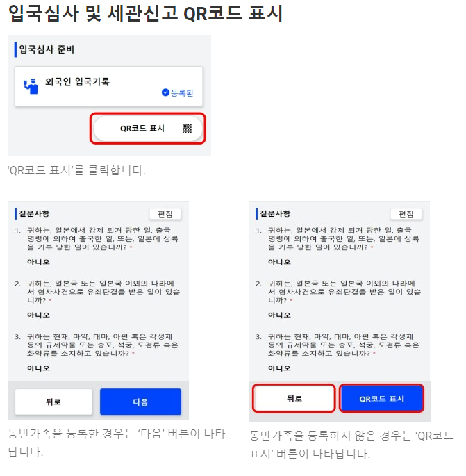Tap the red-outlined 뒤로 button in the right panel
Image resolution: width=466 pixels, height=476 pixels.
point(294,398)
